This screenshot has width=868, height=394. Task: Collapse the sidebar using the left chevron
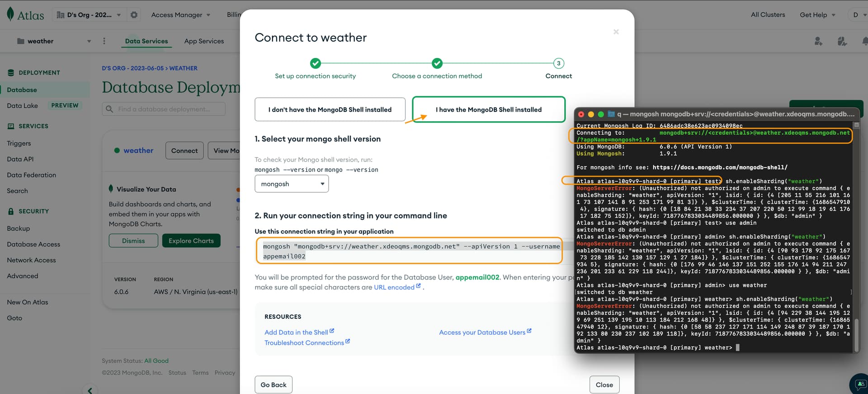coord(90,390)
